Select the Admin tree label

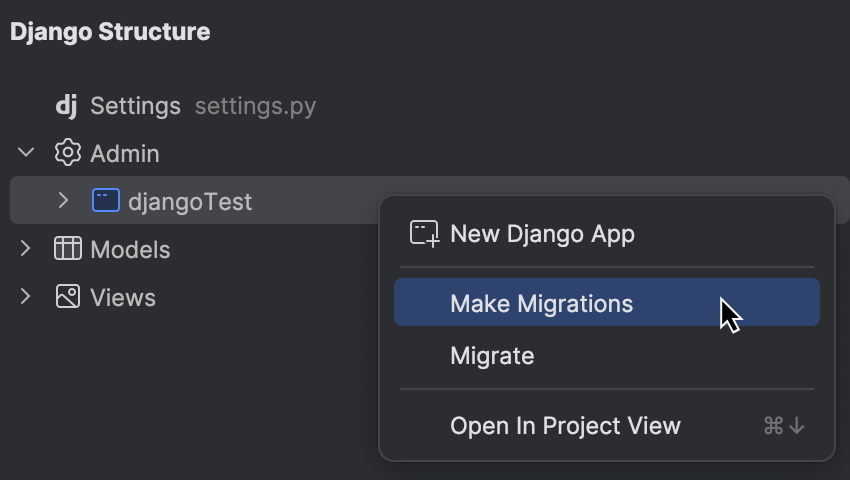tap(125, 153)
